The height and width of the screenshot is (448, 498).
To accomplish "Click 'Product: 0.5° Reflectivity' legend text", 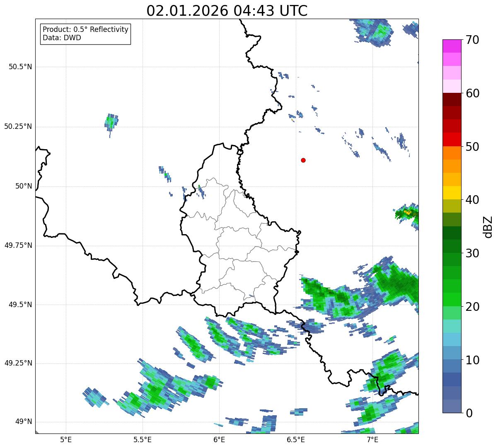I will [x=85, y=30].
